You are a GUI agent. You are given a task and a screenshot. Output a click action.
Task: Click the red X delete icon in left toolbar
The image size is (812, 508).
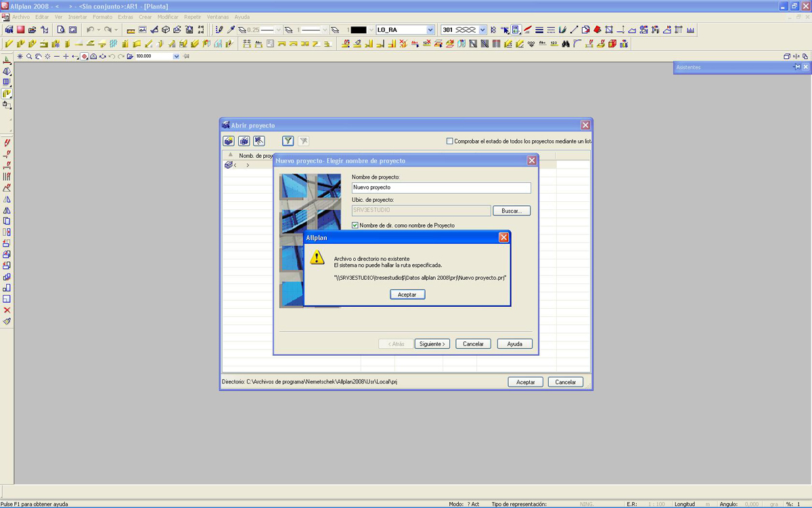(x=7, y=310)
